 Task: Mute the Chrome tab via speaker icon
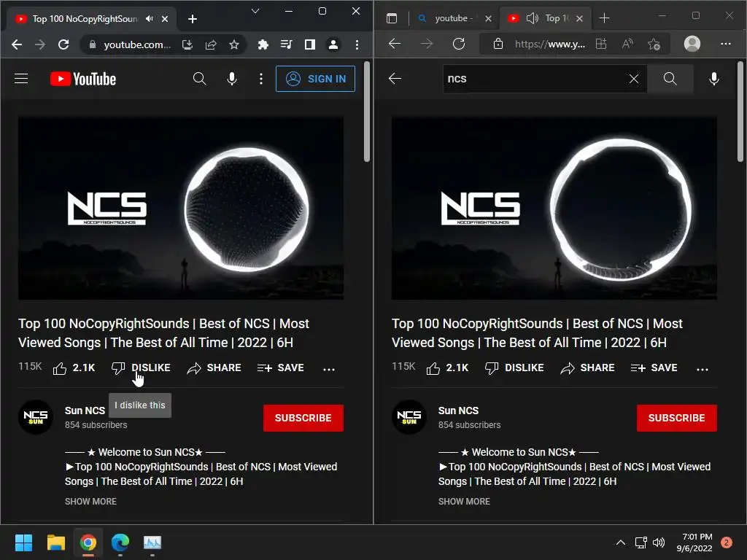click(150, 19)
